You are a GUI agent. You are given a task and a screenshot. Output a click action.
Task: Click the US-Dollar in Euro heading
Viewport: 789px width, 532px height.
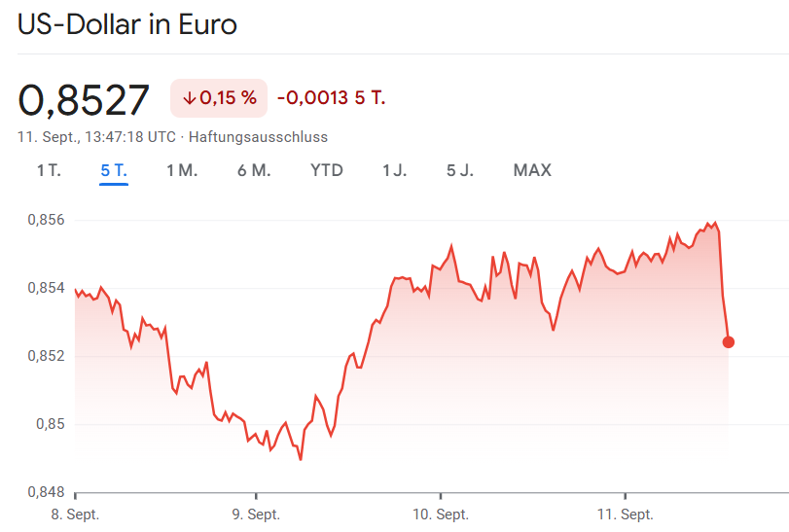click(127, 24)
